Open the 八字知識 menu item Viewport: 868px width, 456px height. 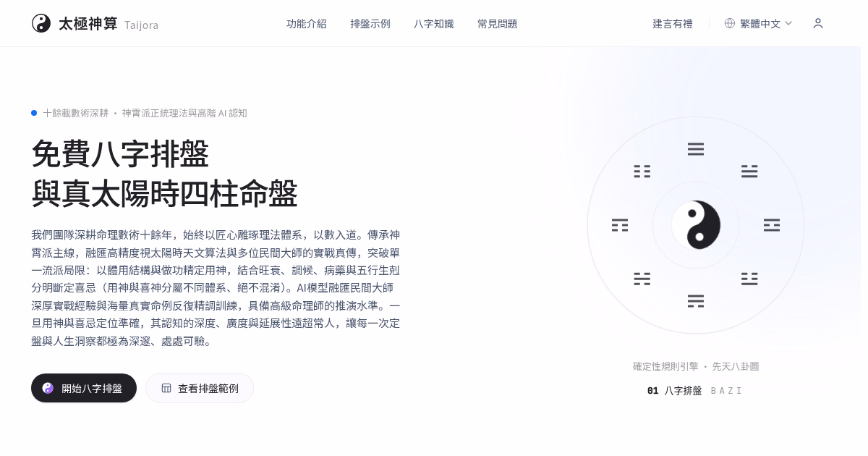pyautogui.click(x=434, y=24)
